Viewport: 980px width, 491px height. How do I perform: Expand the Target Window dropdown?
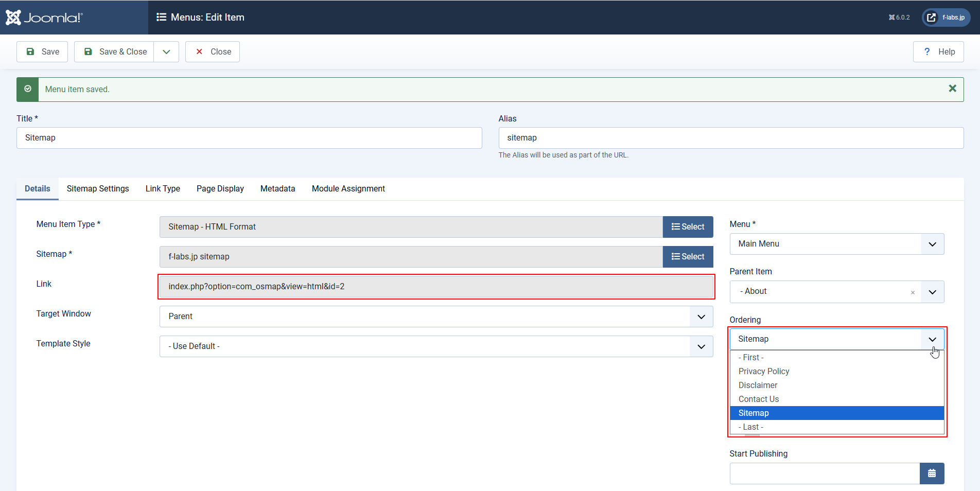[x=436, y=317]
